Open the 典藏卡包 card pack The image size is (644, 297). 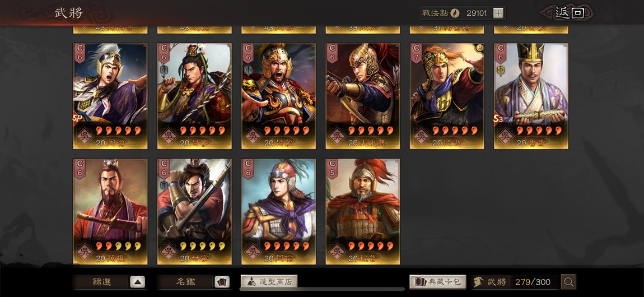click(438, 282)
